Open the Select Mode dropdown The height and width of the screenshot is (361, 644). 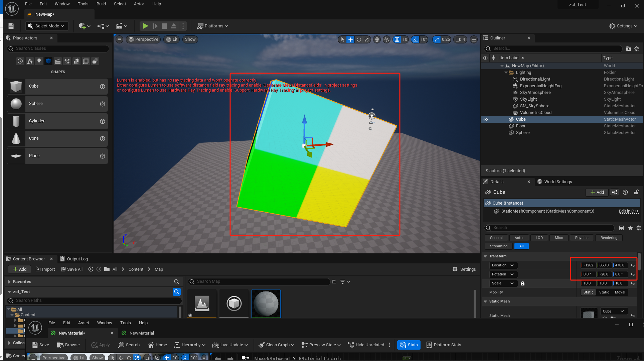[x=46, y=26]
